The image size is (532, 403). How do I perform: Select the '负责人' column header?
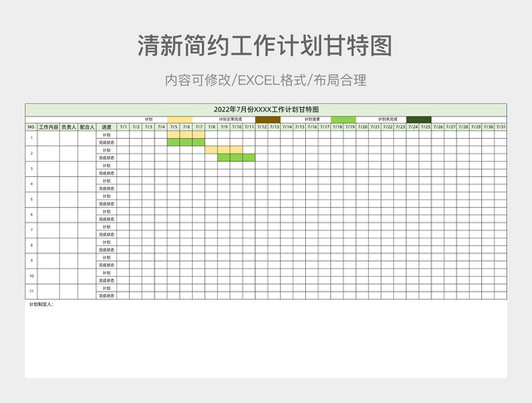click(x=68, y=127)
